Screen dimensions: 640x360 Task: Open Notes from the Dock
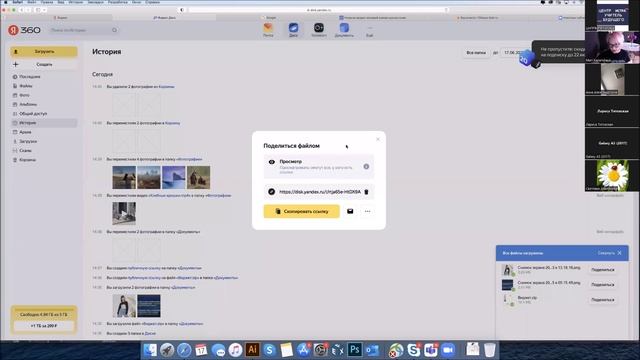click(287, 350)
